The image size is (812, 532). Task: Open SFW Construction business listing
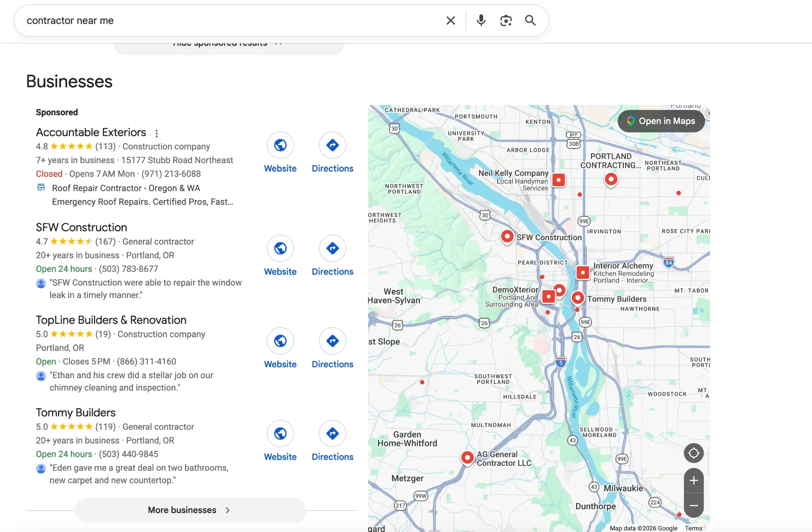pyautogui.click(x=81, y=227)
